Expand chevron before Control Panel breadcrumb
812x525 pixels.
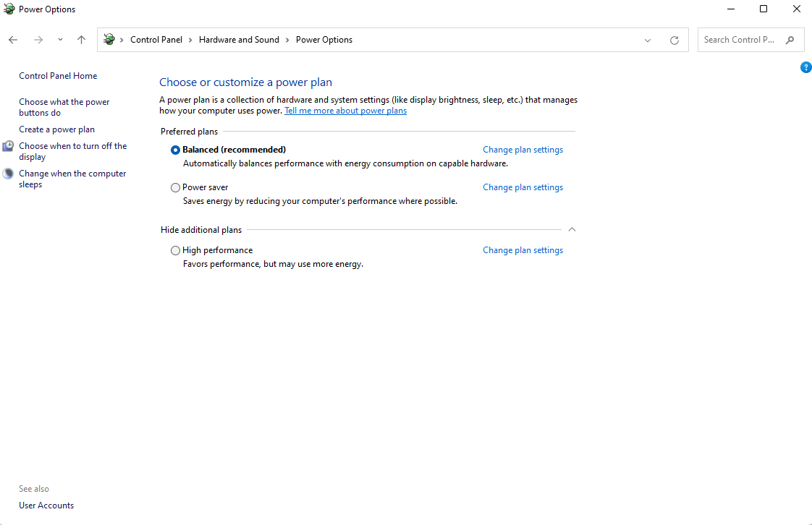[x=122, y=40]
